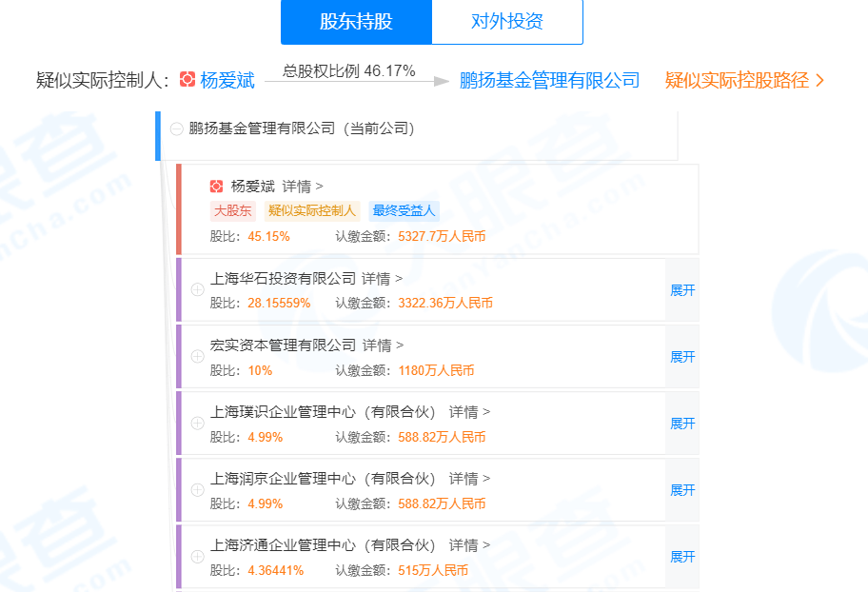Image resolution: width=868 pixels, height=592 pixels.
Task: Click amount 515万人民币
Action: tap(433, 570)
